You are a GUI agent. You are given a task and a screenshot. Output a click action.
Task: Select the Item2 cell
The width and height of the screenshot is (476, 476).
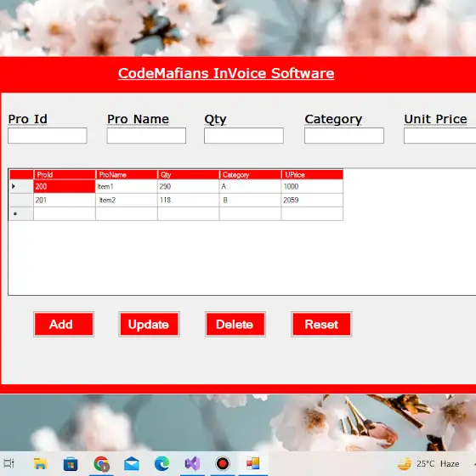(127, 200)
